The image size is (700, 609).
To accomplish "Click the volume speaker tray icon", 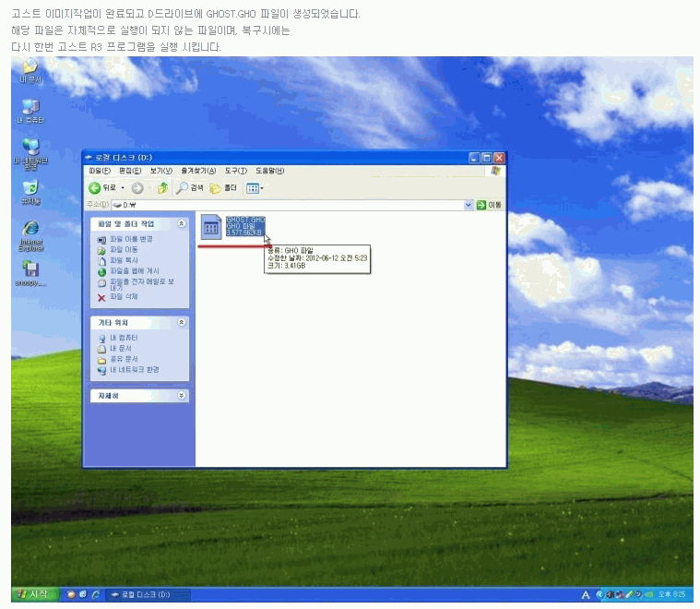I will pyautogui.click(x=610, y=595).
